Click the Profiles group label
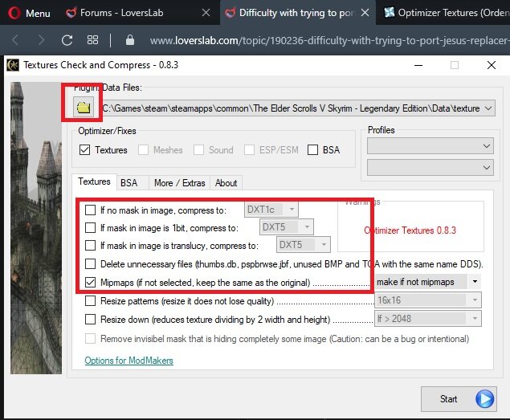510x420 pixels. [381, 130]
